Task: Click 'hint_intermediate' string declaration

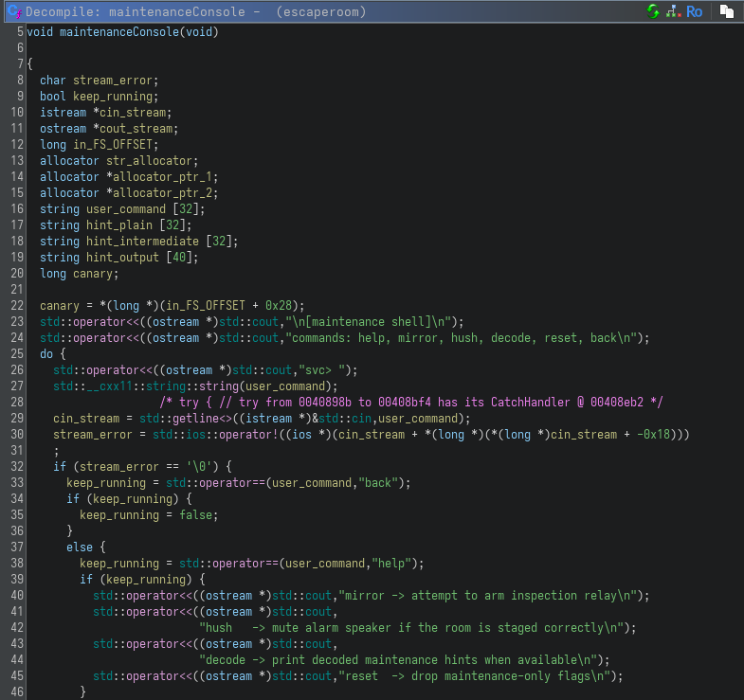Action: [143, 242]
